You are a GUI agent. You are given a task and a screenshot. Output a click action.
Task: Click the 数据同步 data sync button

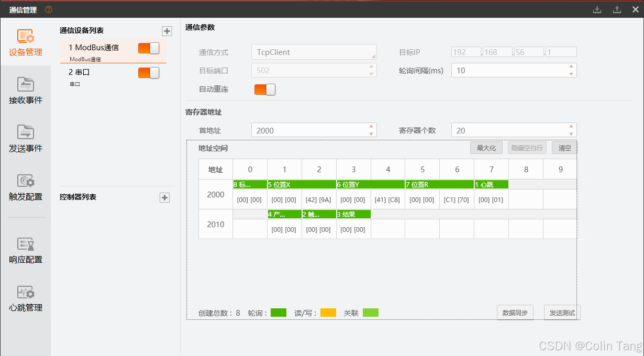[x=515, y=313]
